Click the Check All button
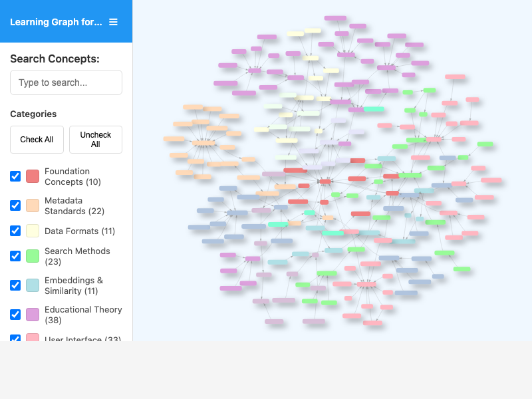Viewport: 532px width, 399px height. (x=37, y=140)
